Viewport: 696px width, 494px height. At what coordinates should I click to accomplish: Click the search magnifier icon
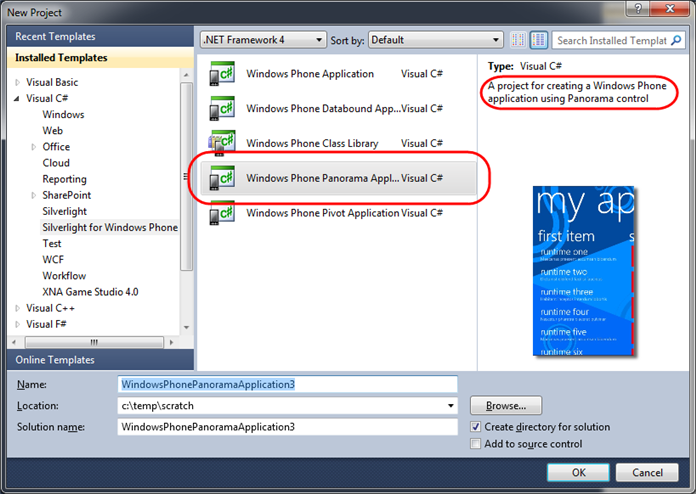(x=676, y=40)
